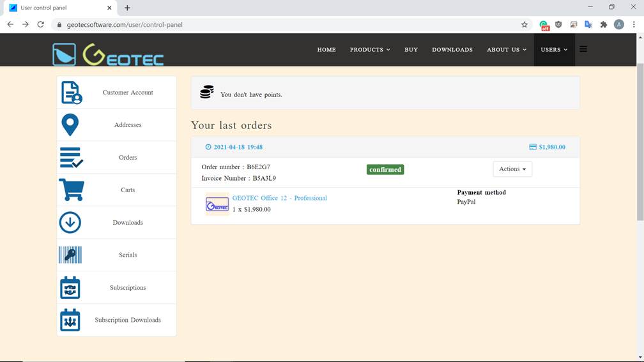Click the Customer Account document icon
Screen dimensions: 644x362
pos(72,93)
